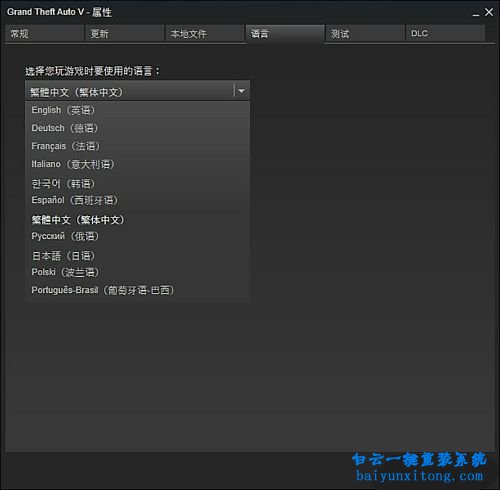This screenshot has height=490, width=500.
Task: Select 日本語 (日语) from the list
Action: 137,256
